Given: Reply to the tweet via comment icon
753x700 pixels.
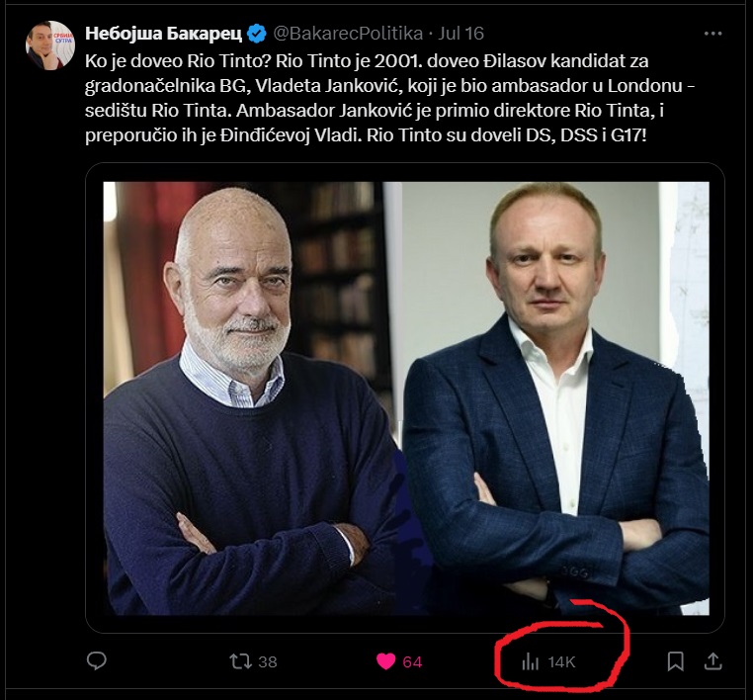Looking at the screenshot, I should tap(97, 660).
